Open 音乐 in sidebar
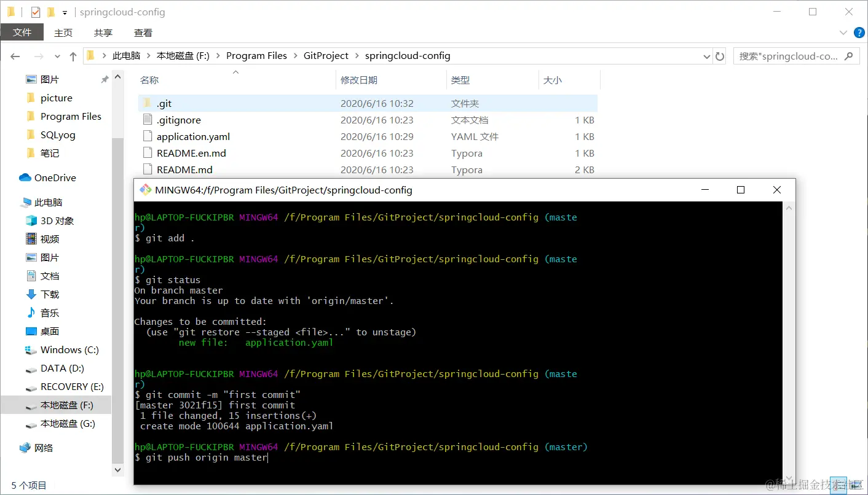868x495 pixels. coord(50,313)
